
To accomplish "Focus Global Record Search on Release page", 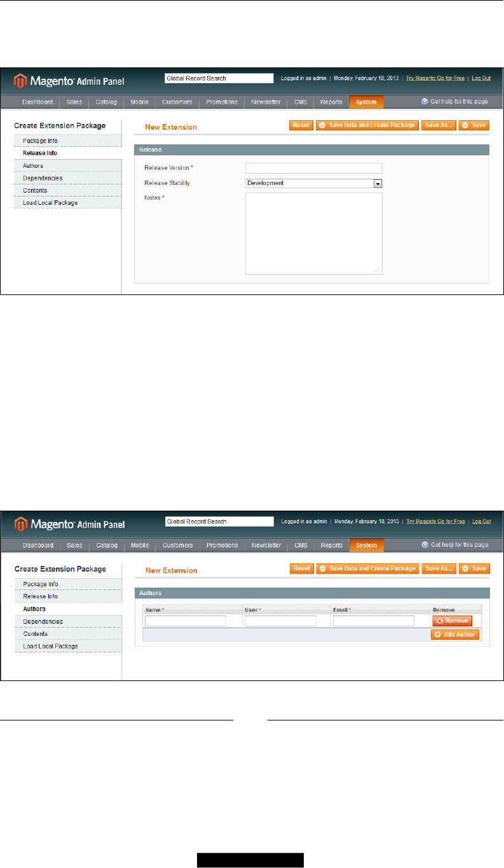I will click(219, 78).
